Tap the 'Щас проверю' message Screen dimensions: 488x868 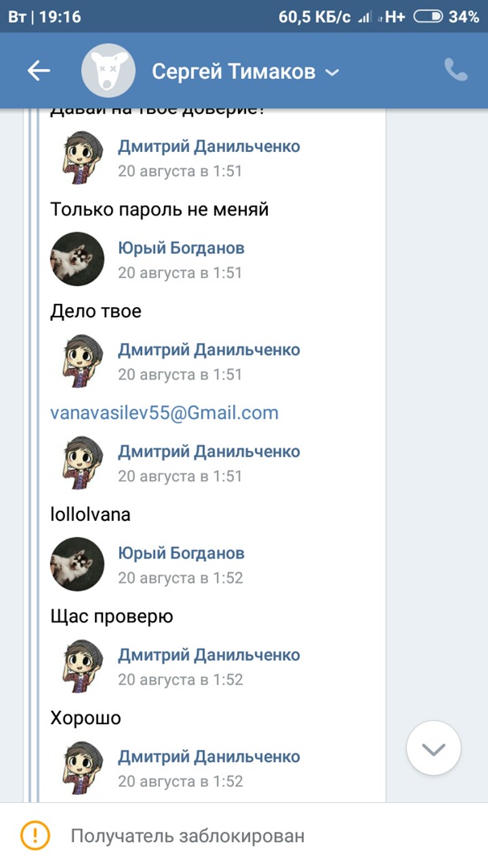pos(112,616)
